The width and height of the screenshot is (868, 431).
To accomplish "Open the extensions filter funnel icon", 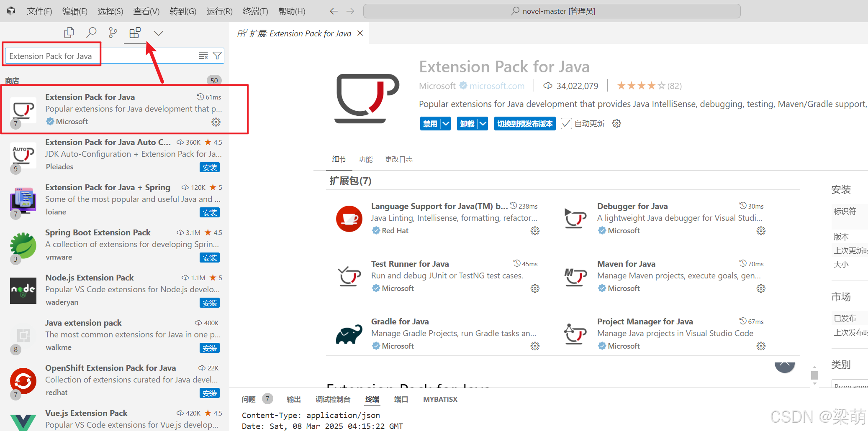I will pos(217,56).
